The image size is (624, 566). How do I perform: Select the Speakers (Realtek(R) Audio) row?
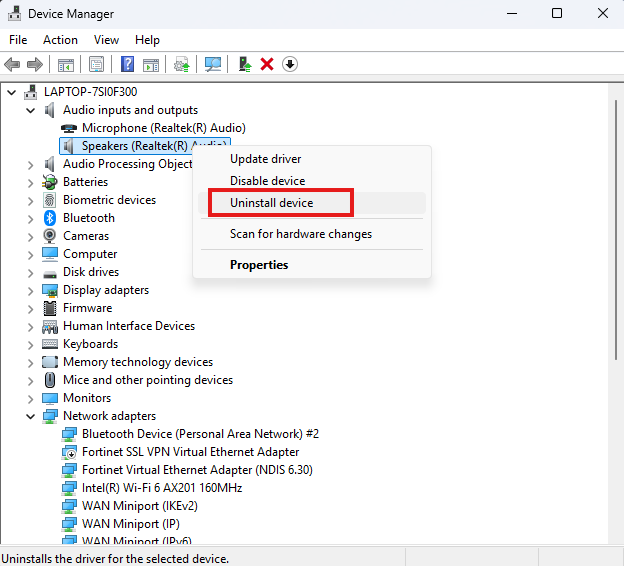tap(145, 146)
